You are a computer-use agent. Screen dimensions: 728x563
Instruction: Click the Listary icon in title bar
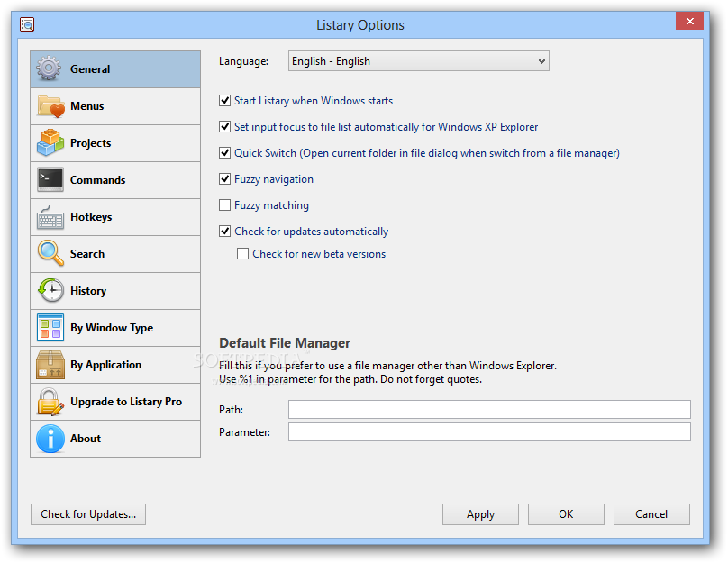[x=27, y=24]
